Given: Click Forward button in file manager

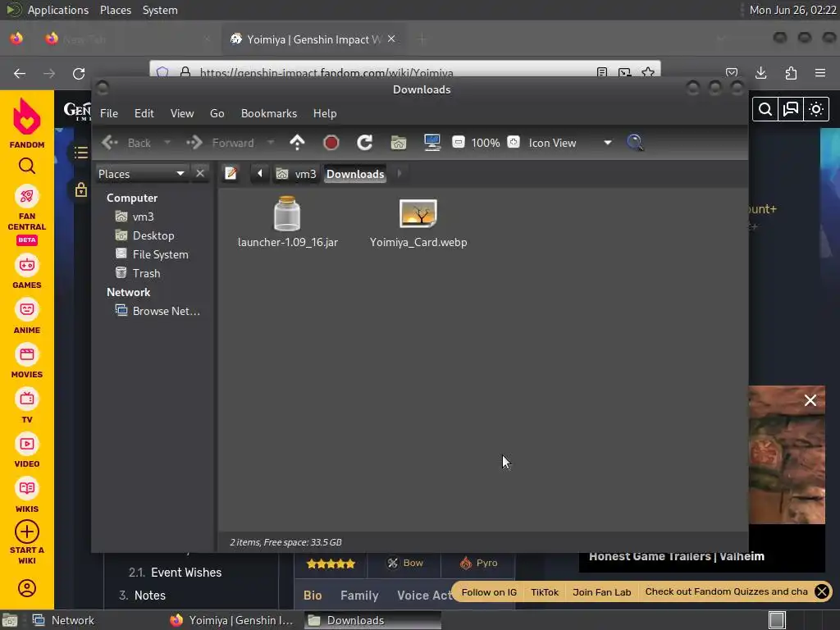Looking at the screenshot, I should pyautogui.click(x=220, y=143).
